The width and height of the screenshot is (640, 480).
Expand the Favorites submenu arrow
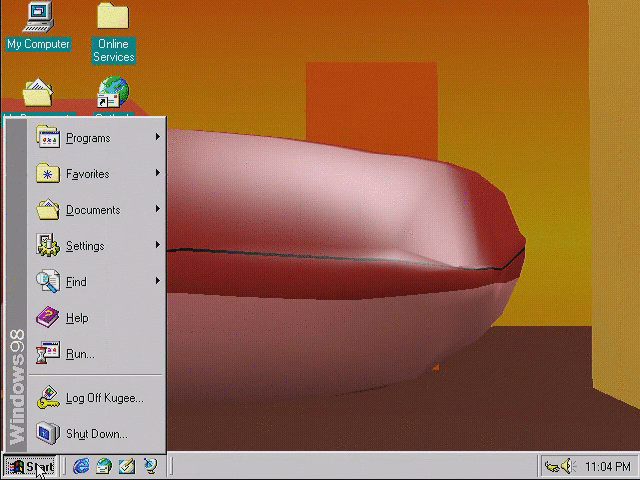point(158,173)
